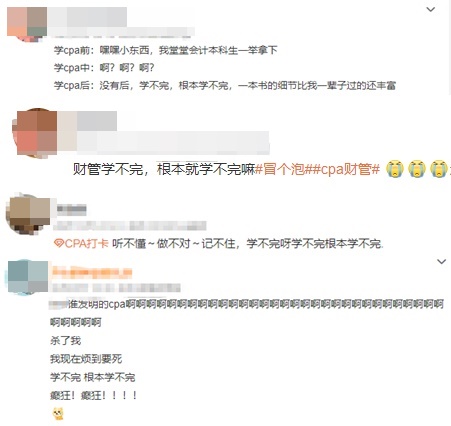Click the second crying emoji

click(417, 169)
